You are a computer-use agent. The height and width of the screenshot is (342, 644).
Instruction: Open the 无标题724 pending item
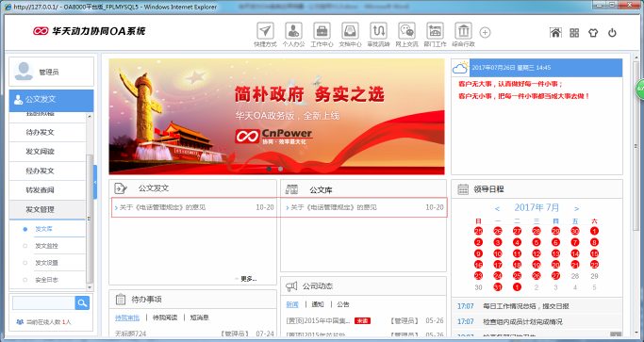(x=131, y=334)
